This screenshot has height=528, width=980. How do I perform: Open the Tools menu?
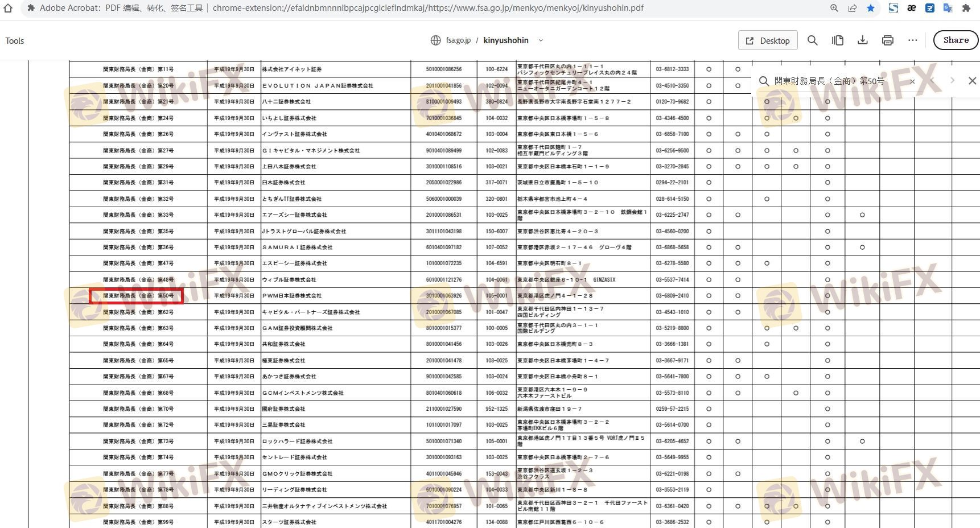15,41
